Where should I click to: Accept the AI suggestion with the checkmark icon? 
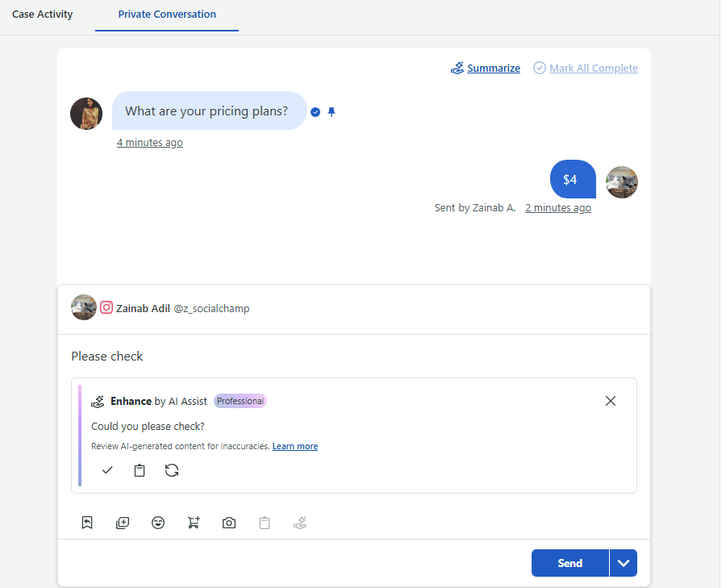(x=107, y=470)
